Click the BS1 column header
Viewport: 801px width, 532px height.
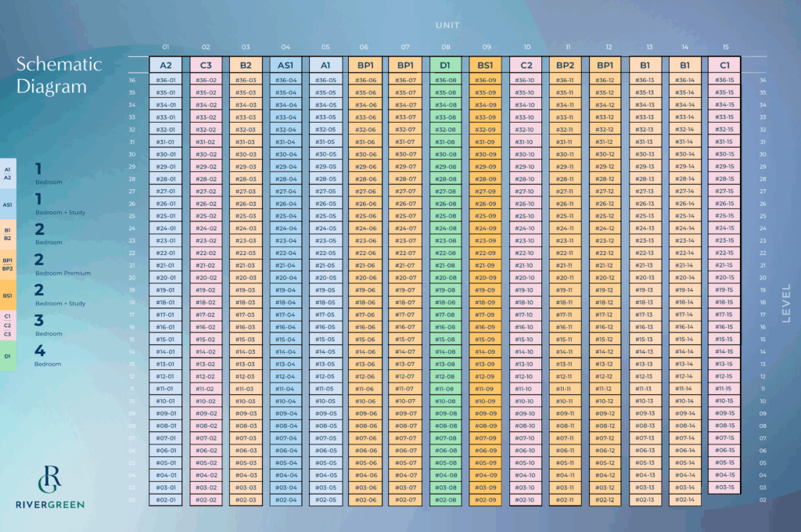tap(485, 66)
